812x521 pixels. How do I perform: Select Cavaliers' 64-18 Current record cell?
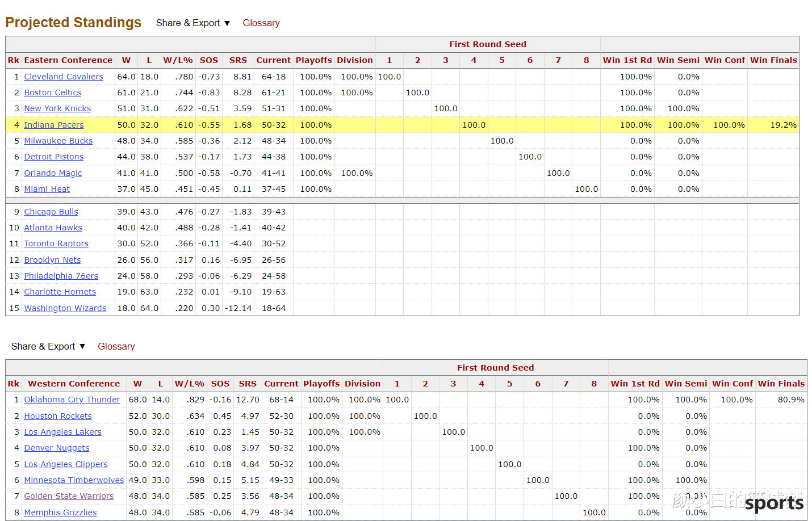[x=274, y=77]
